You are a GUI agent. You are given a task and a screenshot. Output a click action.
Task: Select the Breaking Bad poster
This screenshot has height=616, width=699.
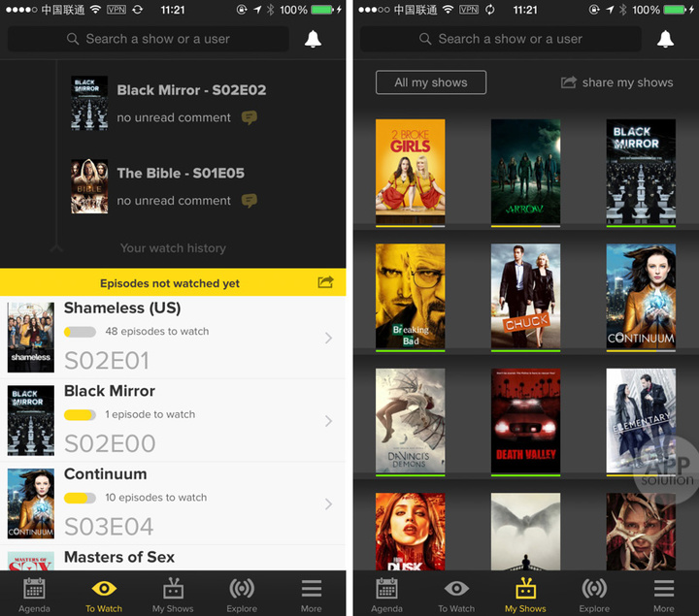coord(410,296)
